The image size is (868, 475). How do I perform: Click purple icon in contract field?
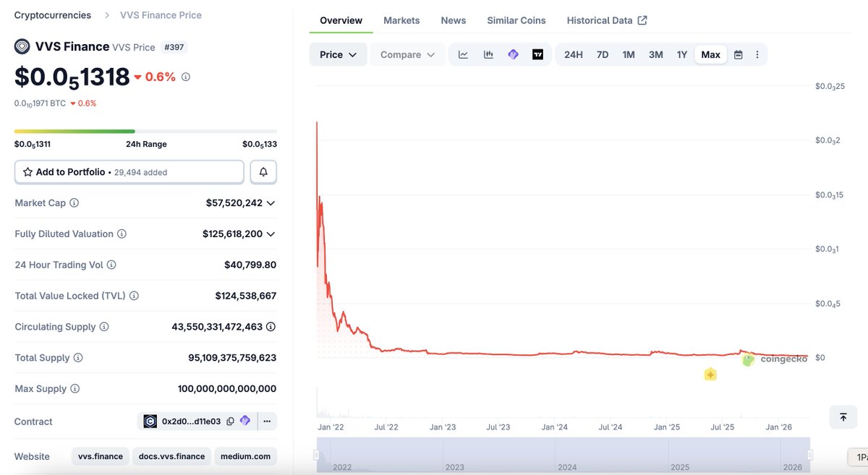coord(244,421)
